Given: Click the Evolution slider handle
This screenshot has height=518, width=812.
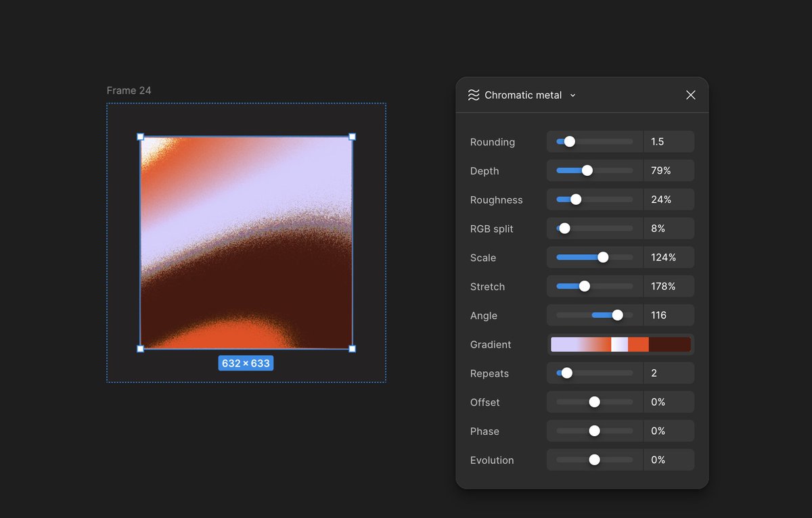Looking at the screenshot, I should 594,460.
